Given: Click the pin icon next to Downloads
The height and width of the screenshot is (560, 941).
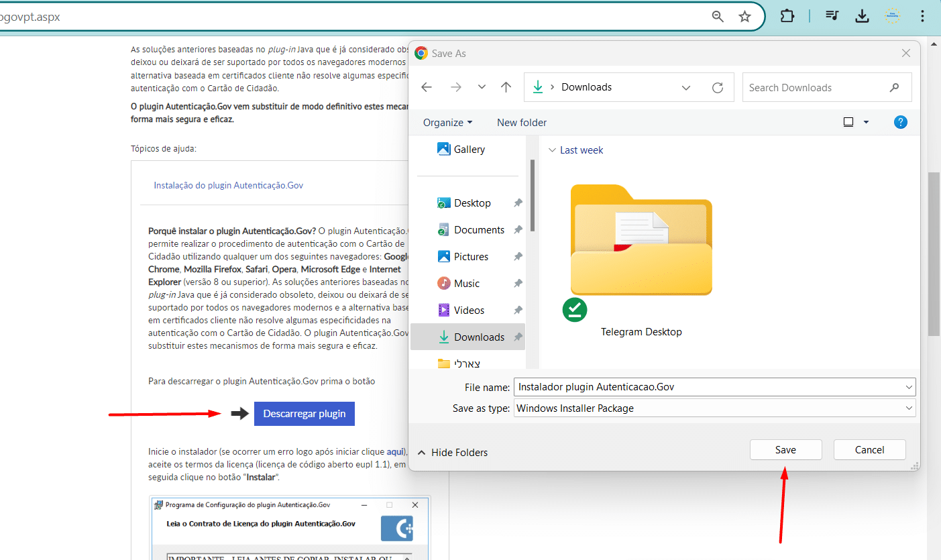Looking at the screenshot, I should tap(518, 337).
